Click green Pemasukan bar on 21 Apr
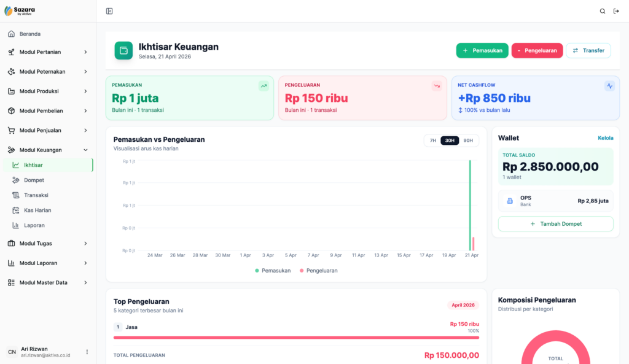This screenshot has width=629, height=364. click(470, 205)
